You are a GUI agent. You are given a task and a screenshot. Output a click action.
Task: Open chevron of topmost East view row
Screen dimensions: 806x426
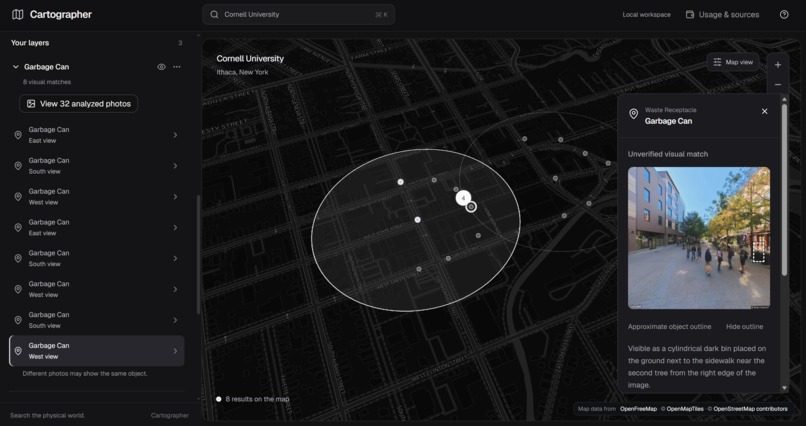(x=175, y=135)
